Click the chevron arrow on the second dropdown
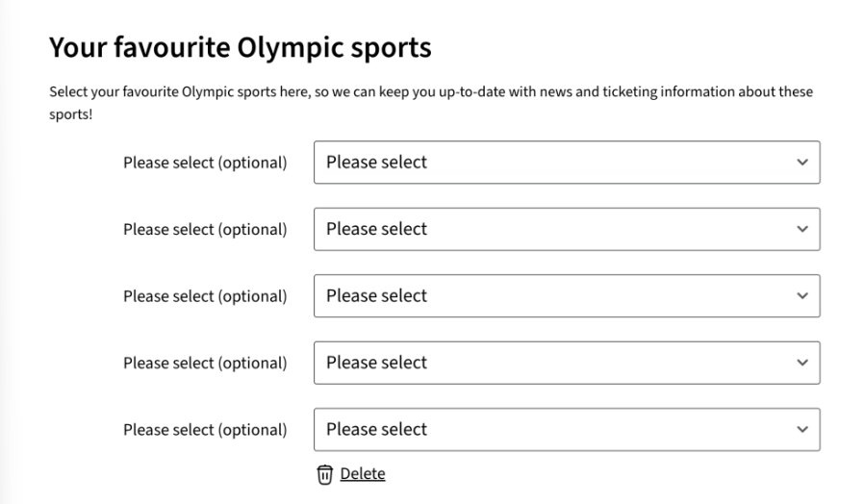The image size is (864, 504). coord(802,229)
